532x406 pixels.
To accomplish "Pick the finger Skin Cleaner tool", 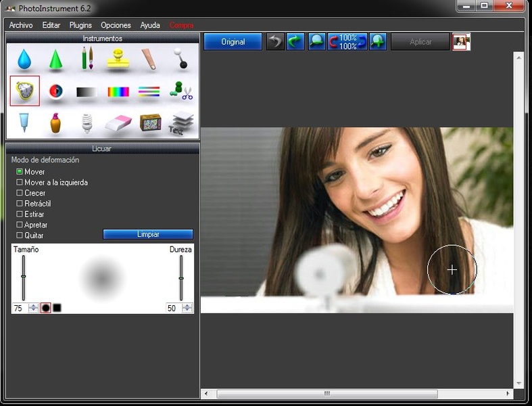I will [149, 59].
